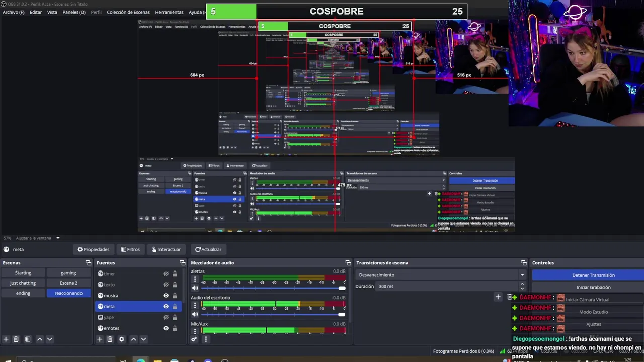The width and height of the screenshot is (644, 362).
Task: Delete selected source with Fuentes trash icon
Action: [x=110, y=339]
